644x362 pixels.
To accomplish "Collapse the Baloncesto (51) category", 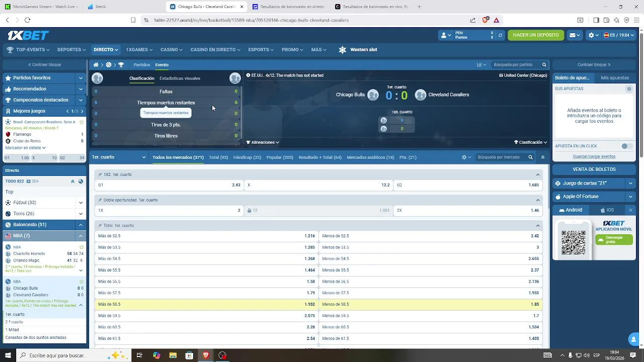I will pos(80,225).
